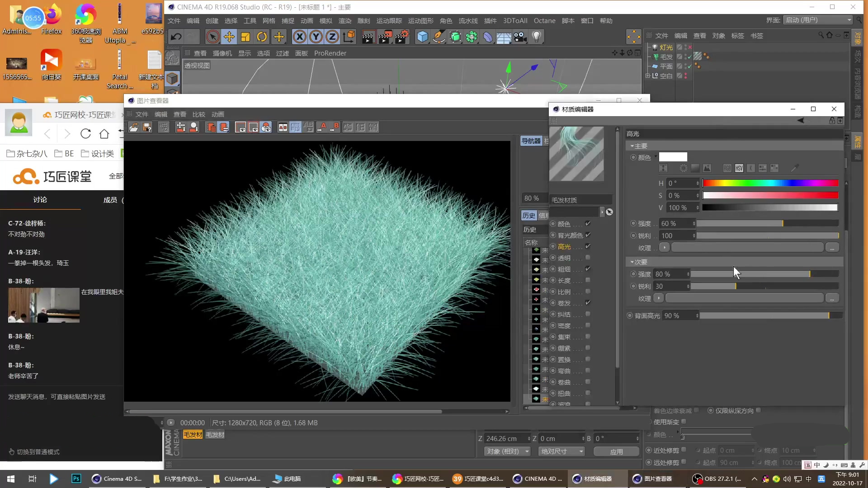Image resolution: width=868 pixels, height=488 pixels.
Task: Add a Camera object
Action: pos(520,37)
